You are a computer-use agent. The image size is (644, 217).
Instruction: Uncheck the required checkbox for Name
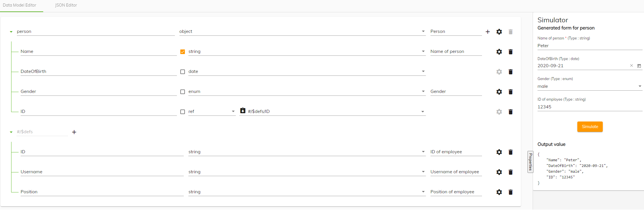(x=183, y=52)
